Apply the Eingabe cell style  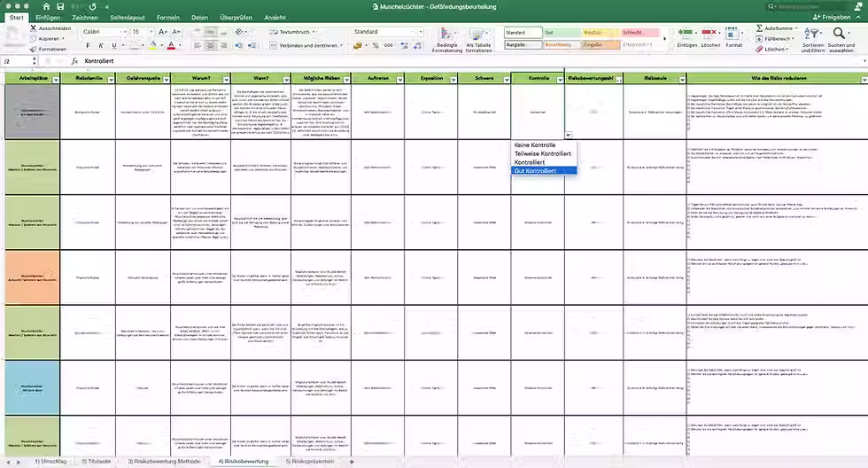601,45
